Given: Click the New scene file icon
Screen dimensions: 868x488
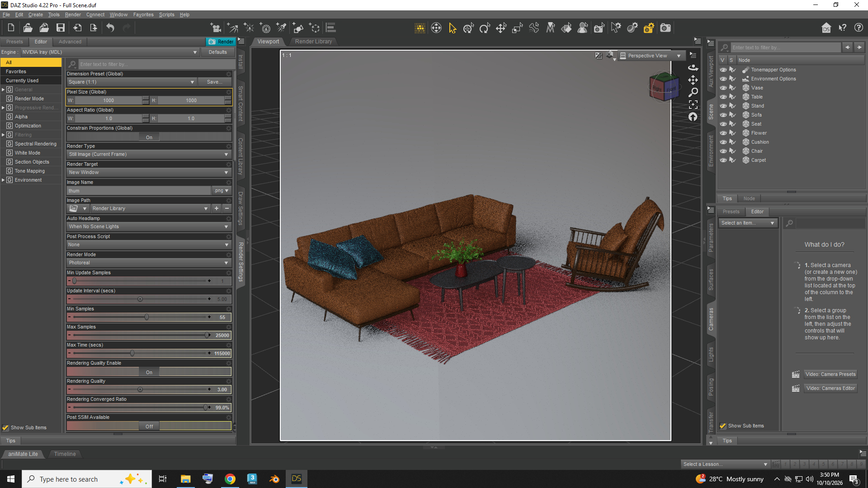Looking at the screenshot, I should click(x=11, y=28).
